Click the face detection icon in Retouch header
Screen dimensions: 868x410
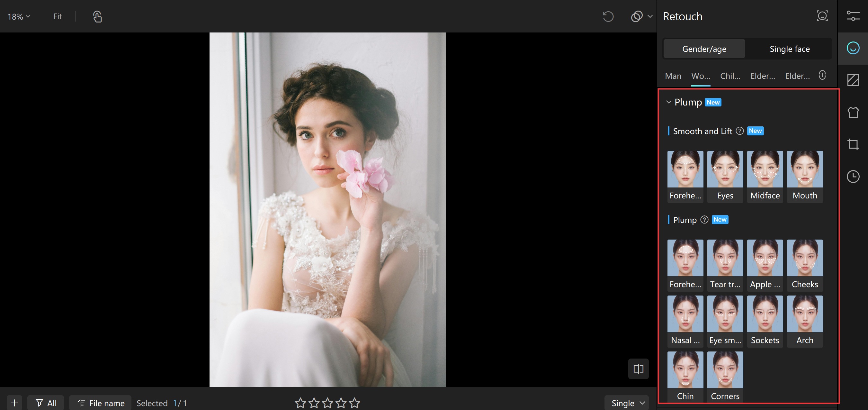pyautogui.click(x=822, y=16)
